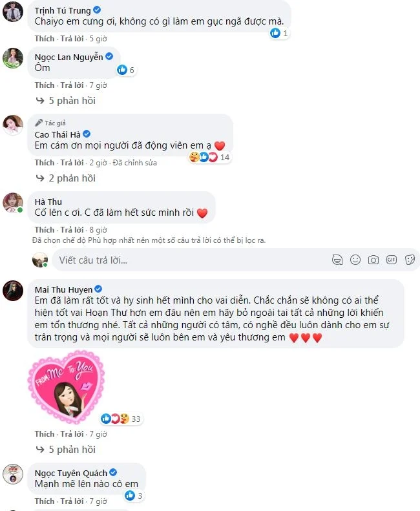
Task: Expand 5 replies under Mai Thu Huyen's comment
Action: (72, 449)
